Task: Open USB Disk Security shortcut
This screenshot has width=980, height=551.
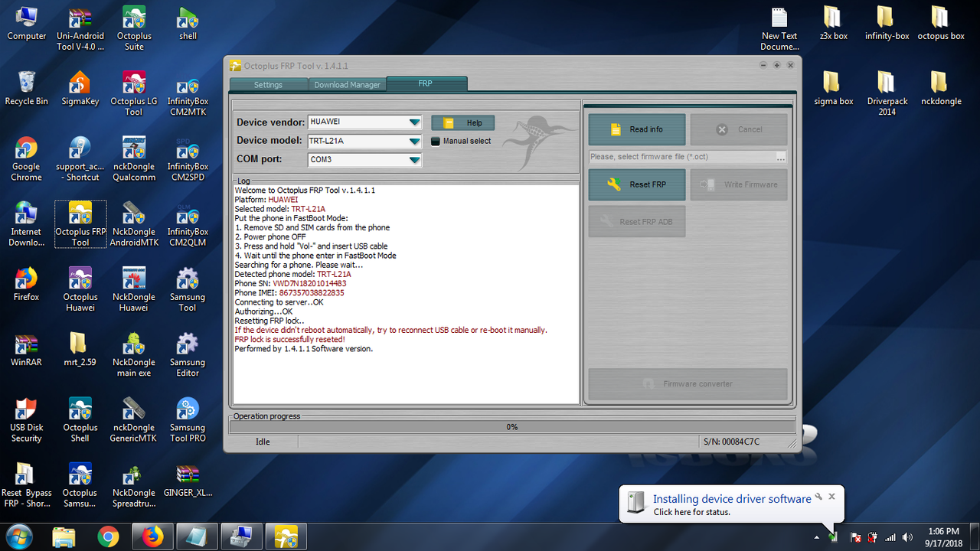Action: click(27, 420)
